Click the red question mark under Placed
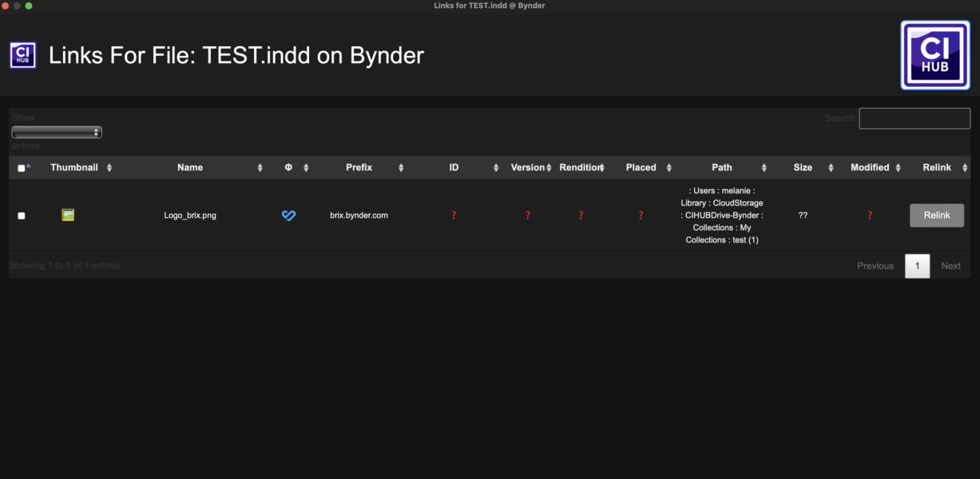This screenshot has width=980, height=479. click(x=641, y=216)
